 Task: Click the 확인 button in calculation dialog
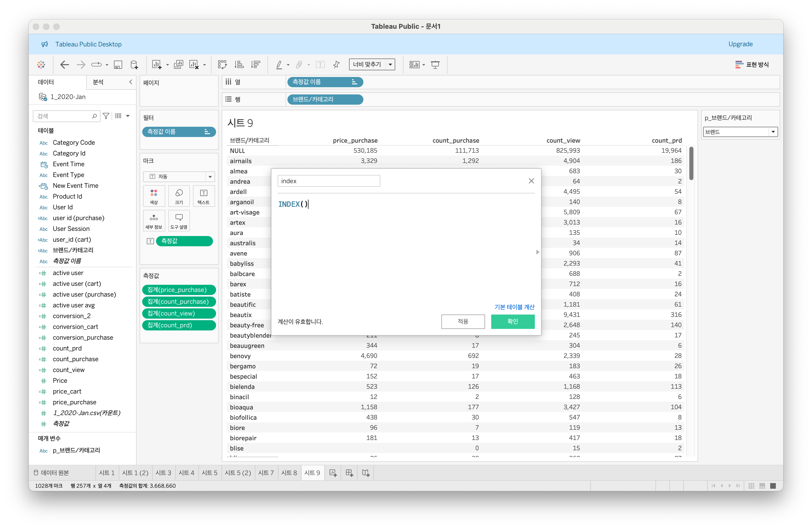[513, 321]
